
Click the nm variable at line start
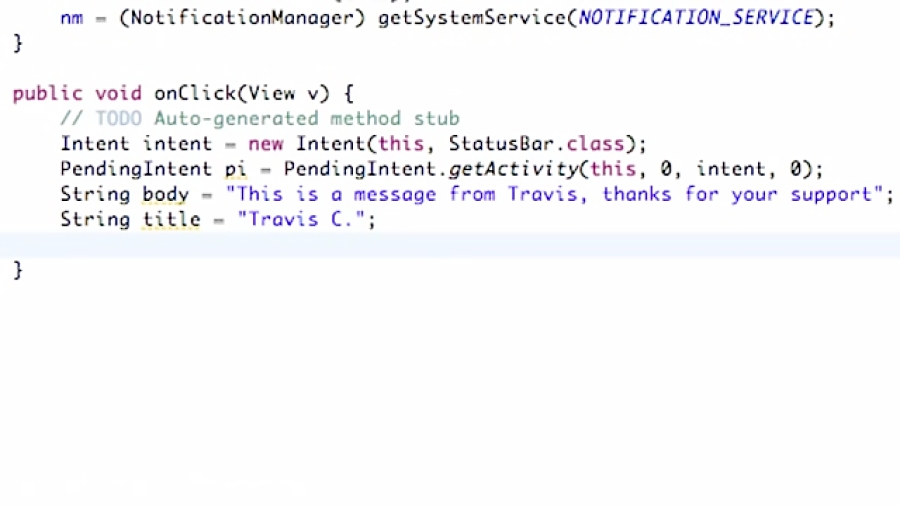pos(72,19)
